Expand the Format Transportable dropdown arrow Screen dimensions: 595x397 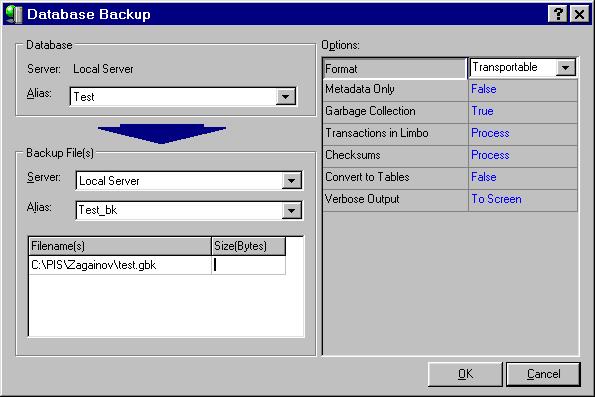coord(565,68)
